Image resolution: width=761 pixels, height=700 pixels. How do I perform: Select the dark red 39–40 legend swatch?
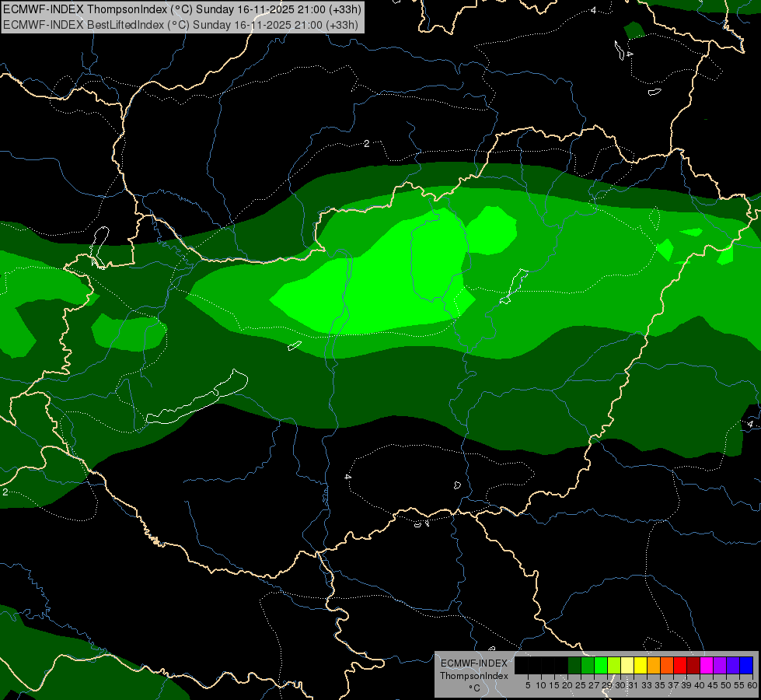[x=693, y=665]
